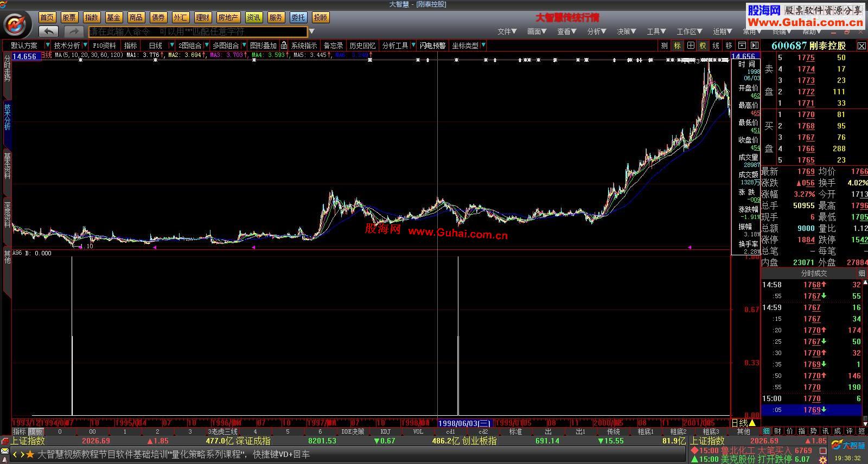
Task: Expand the command input dropdown arrow
Action: [x=311, y=31]
